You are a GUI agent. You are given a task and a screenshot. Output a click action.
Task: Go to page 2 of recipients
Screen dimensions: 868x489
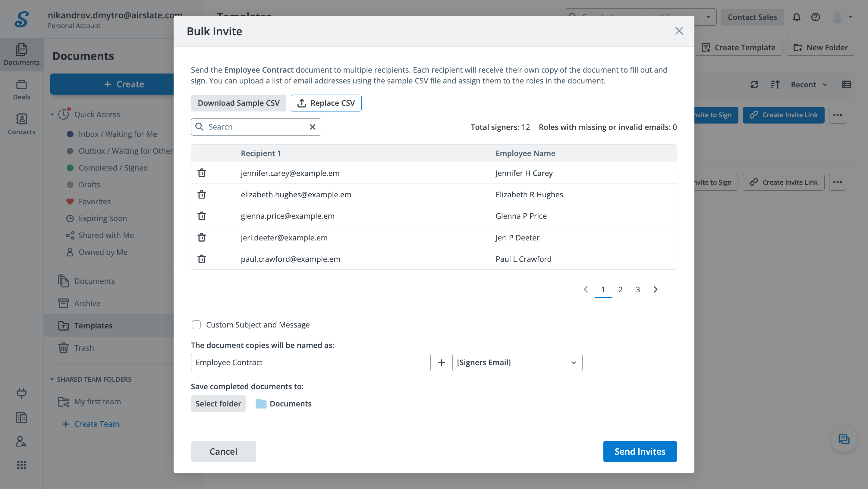pyautogui.click(x=620, y=289)
